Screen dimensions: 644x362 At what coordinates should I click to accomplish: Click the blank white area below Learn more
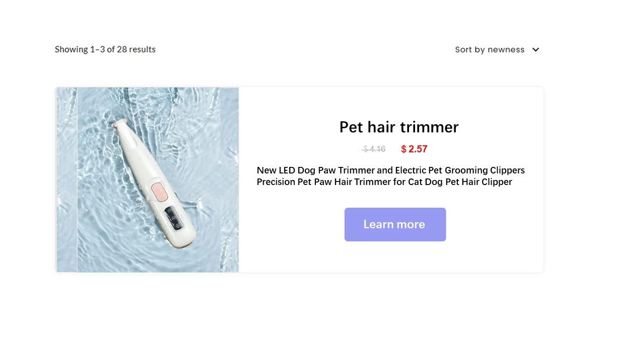point(395,257)
